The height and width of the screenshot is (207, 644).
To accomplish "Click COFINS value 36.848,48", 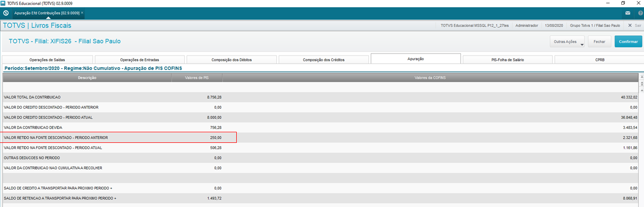I will (629, 117).
